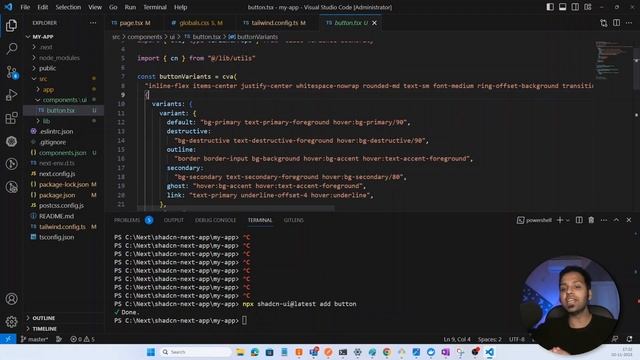Open the GITLENS panel tab
The image size is (640, 360).
tap(294, 220)
